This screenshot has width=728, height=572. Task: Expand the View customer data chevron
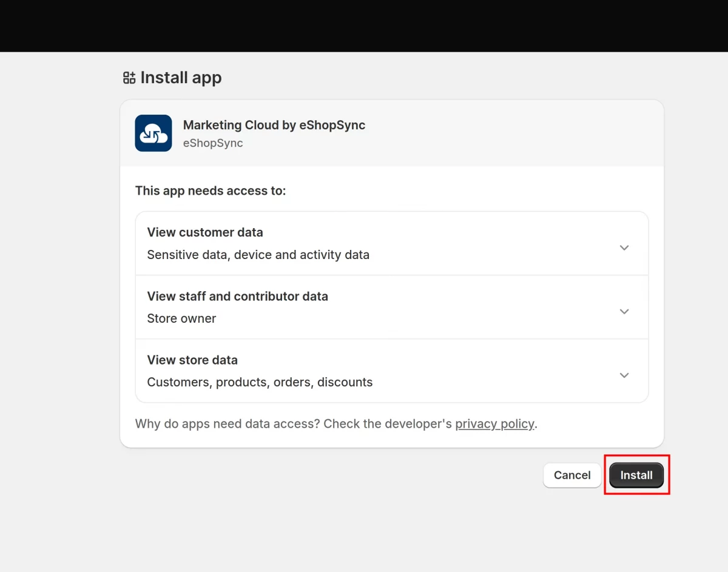pyautogui.click(x=624, y=247)
